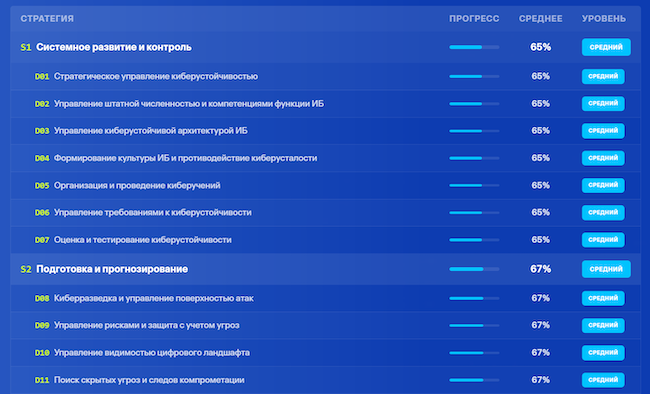Click the S2 progress bar
The image size is (650, 394).
[x=474, y=269]
